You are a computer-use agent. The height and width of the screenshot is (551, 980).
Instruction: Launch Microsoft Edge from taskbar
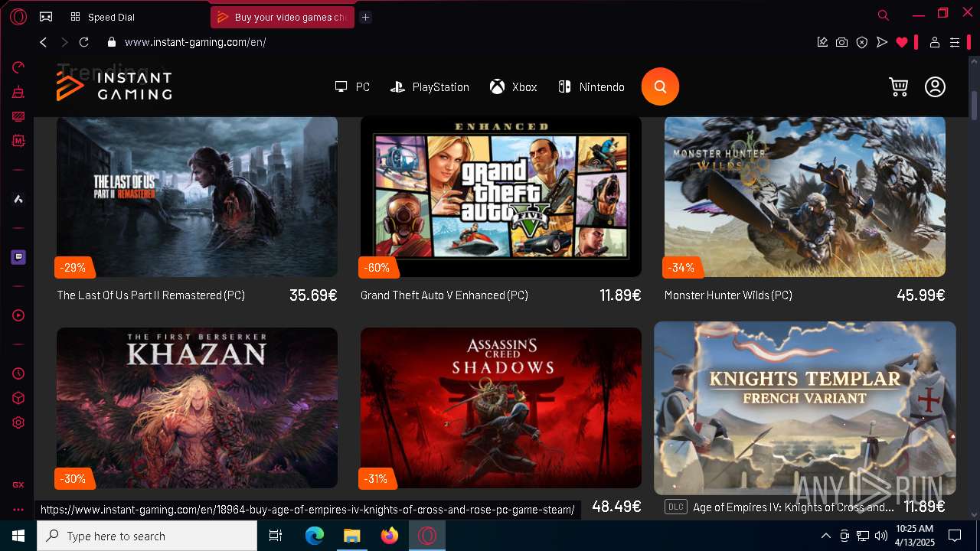pos(315,536)
